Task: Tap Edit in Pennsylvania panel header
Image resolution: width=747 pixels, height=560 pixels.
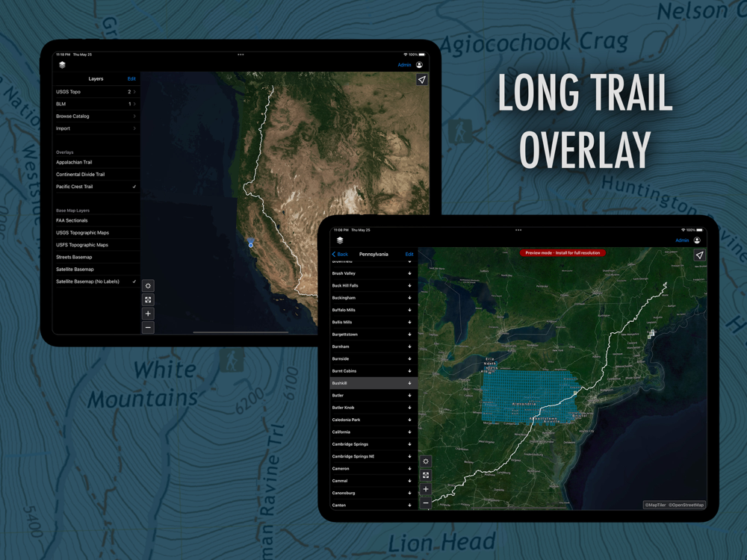Action: click(x=409, y=255)
